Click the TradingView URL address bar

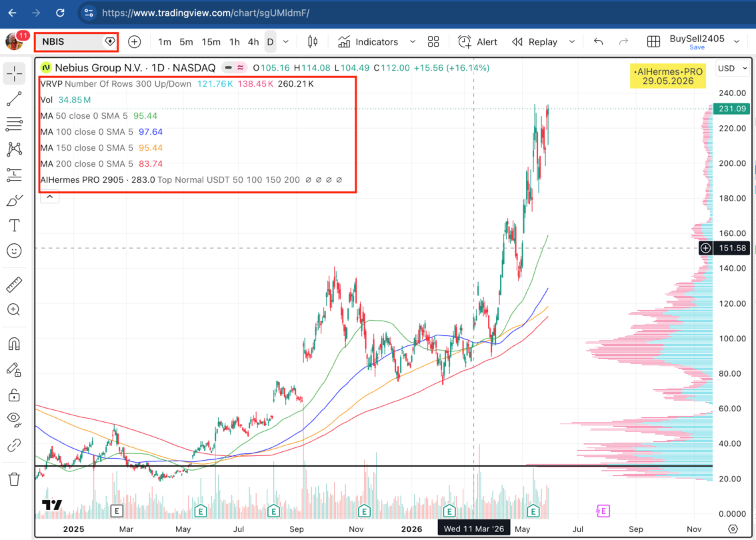206,13
